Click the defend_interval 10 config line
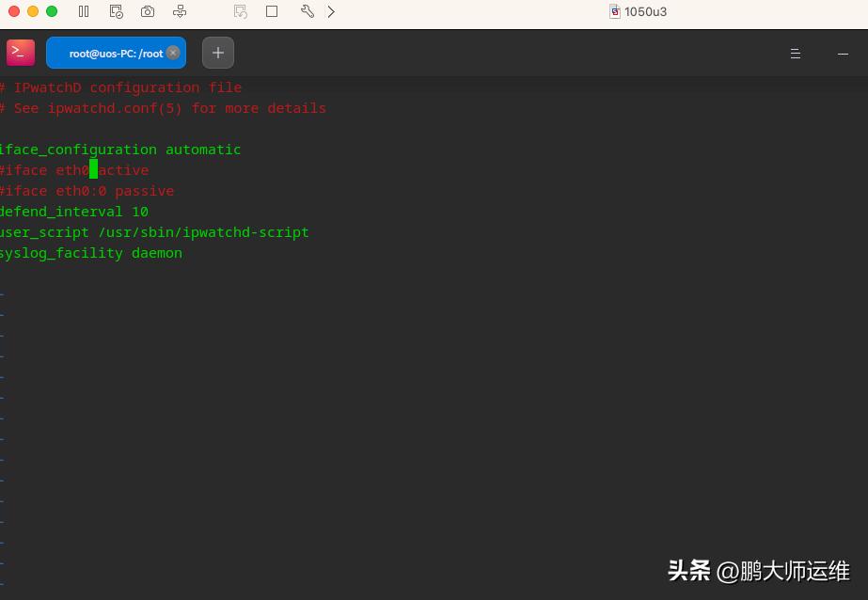The height and width of the screenshot is (600, 868). 73,211
